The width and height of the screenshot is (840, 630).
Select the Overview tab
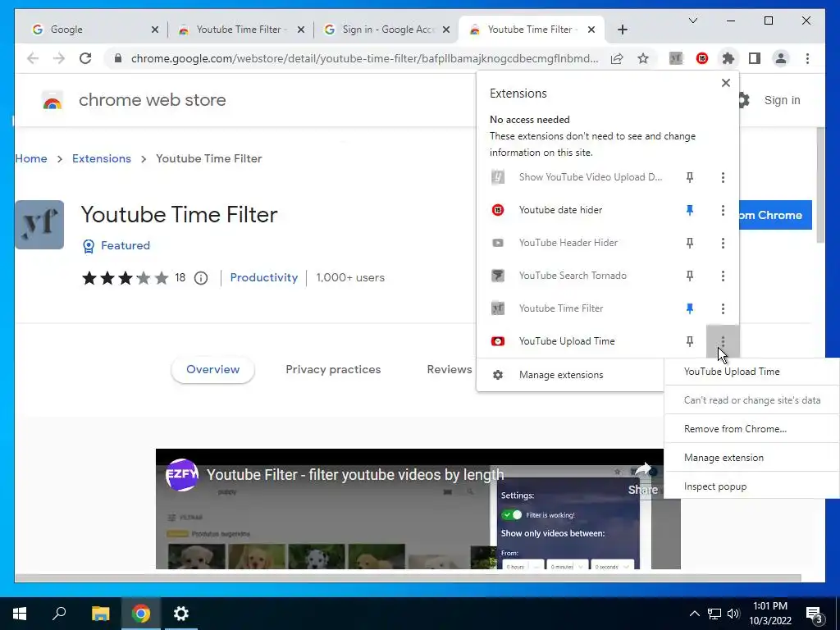tap(212, 370)
